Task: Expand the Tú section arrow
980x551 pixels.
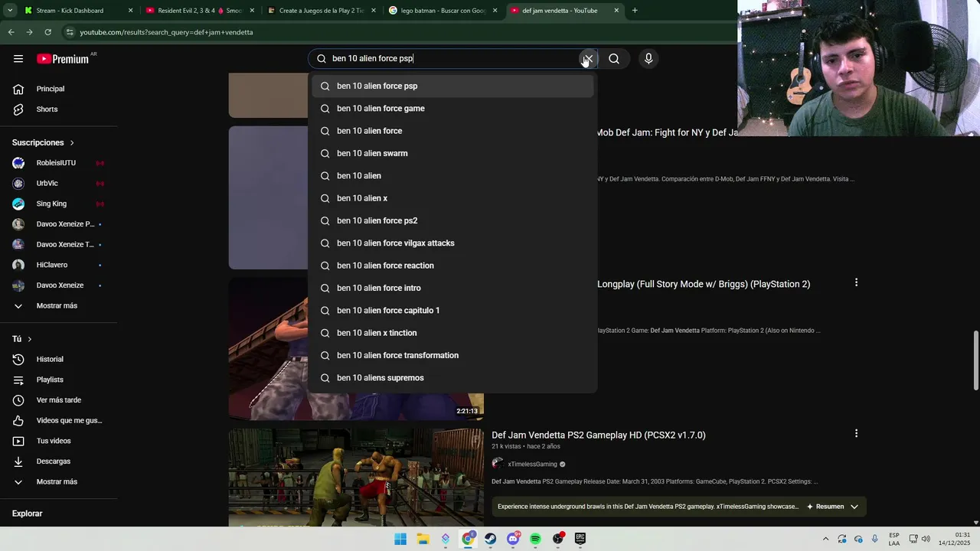Action: 30,339
